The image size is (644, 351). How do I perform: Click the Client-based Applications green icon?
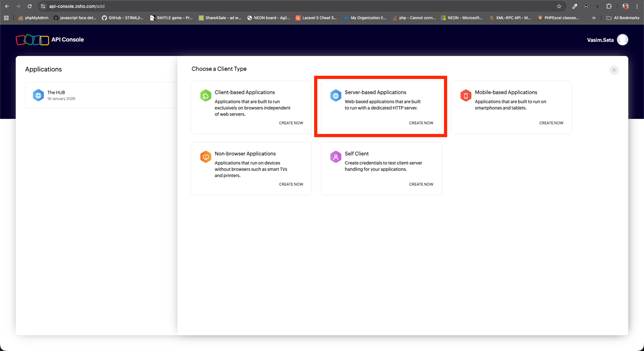(x=206, y=96)
